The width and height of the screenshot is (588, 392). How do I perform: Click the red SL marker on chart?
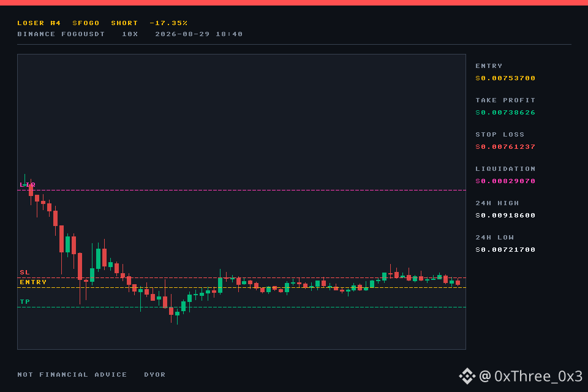24,273
